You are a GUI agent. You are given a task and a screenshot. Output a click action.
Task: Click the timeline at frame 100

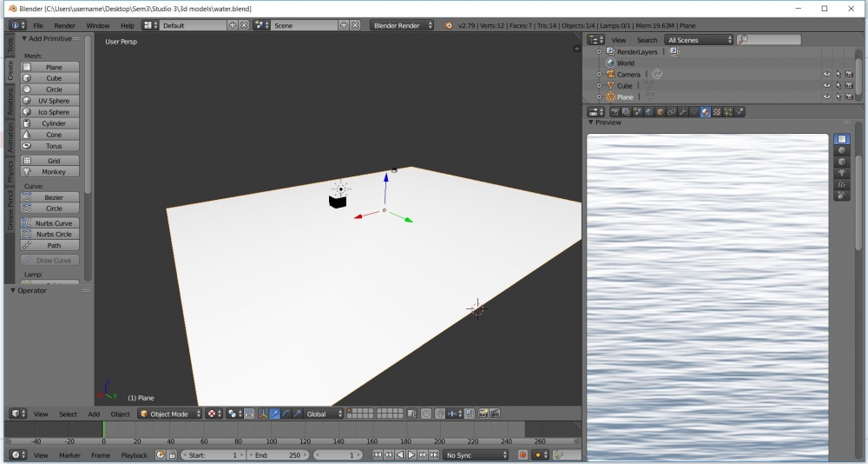coord(272,429)
